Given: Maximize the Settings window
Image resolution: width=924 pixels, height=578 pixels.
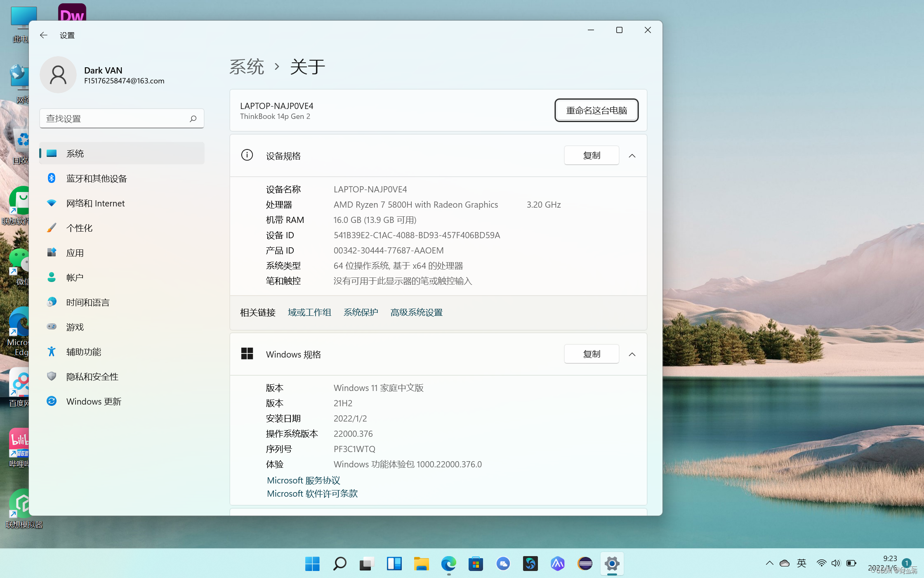Looking at the screenshot, I should tap(619, 30).
